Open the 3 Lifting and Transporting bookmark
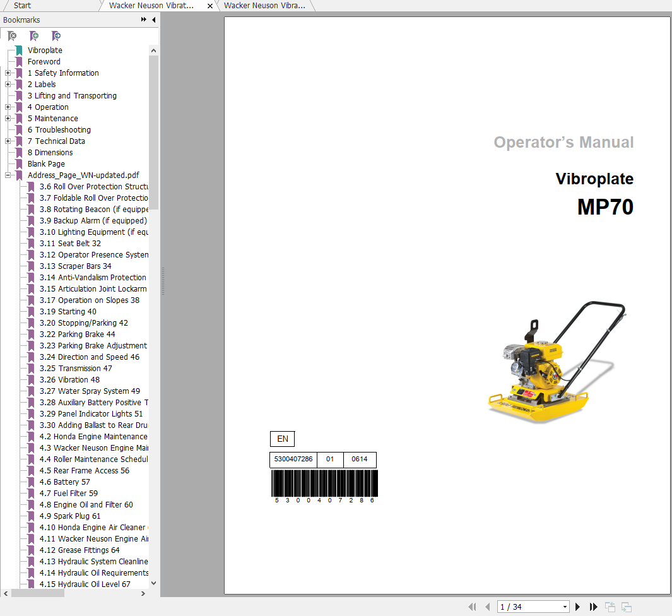This screenshot has height=616, width=672. (72, 95)
